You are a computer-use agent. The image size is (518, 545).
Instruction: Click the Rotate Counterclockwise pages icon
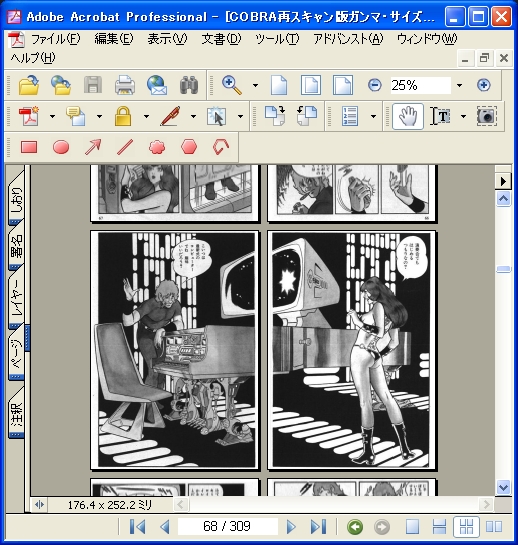coord(307,116)
